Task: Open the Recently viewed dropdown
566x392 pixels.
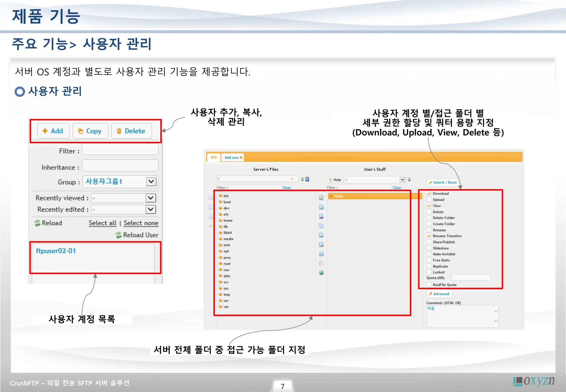Action: pos(124,198)
